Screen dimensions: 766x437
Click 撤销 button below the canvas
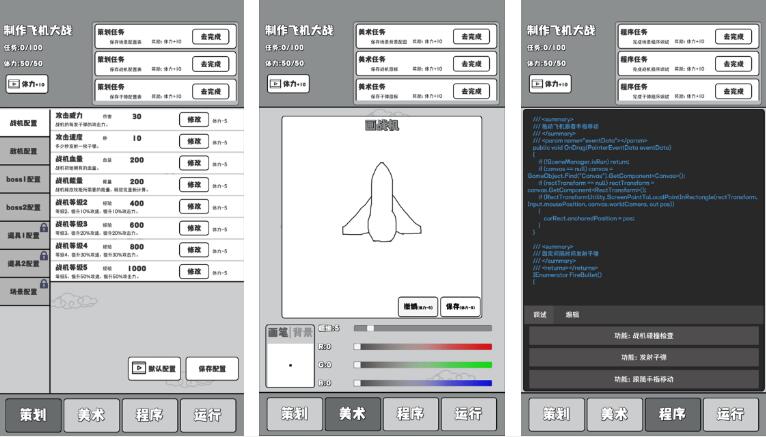[416, 307]
